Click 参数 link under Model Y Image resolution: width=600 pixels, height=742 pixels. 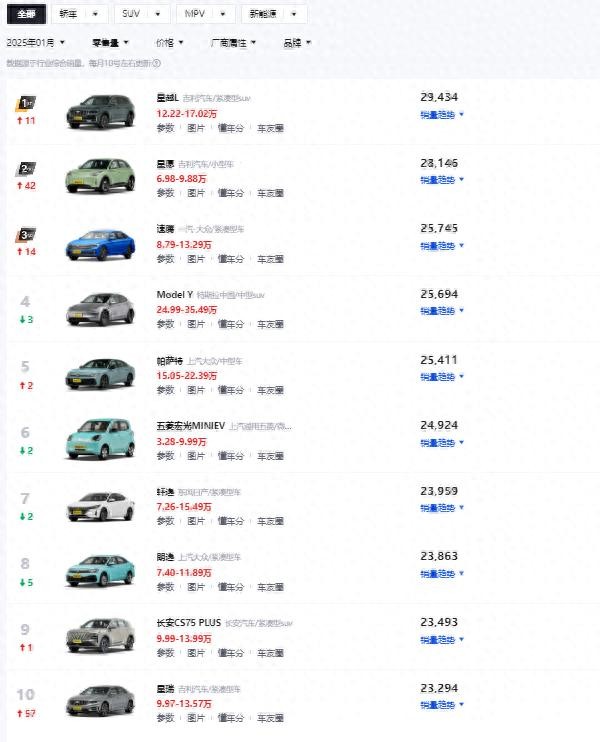(165, 324)
